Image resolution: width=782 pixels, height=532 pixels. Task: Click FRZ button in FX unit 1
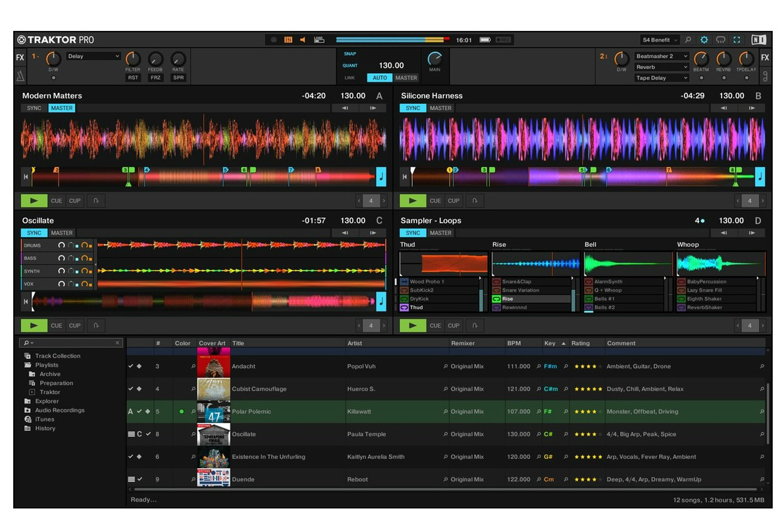tap(155, 78)
